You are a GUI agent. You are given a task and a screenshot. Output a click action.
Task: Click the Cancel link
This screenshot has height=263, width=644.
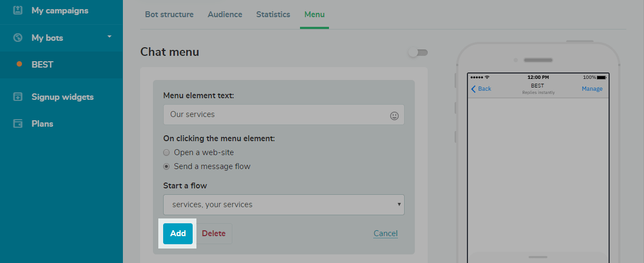pyautogui.click(x=385, y=233)
